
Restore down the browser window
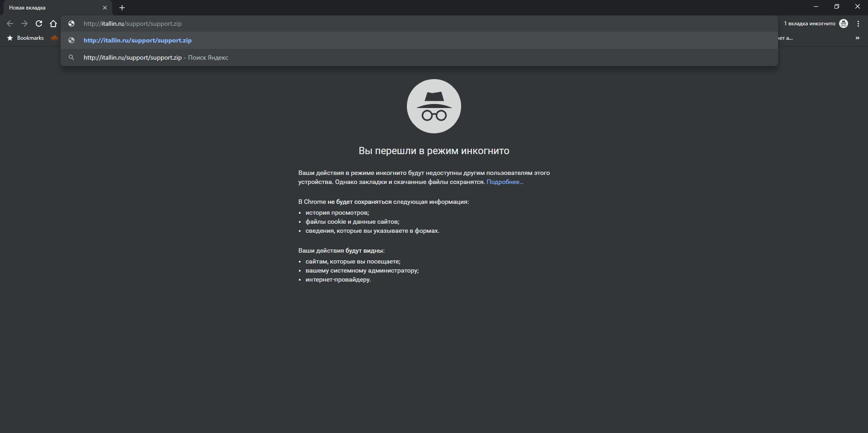(836, 6)
